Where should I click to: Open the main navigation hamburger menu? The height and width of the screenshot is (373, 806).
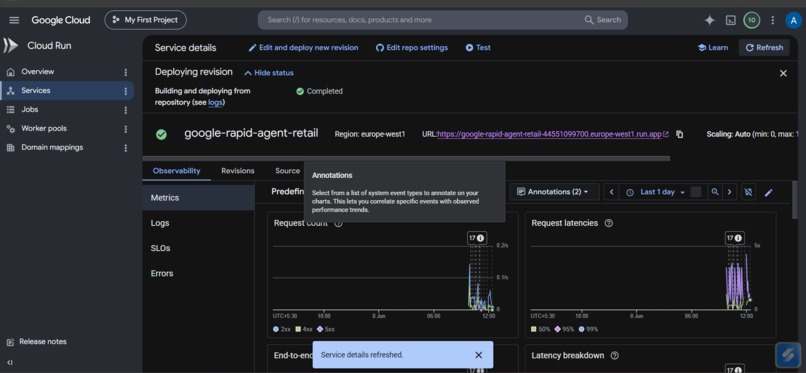(x=14, y=20)
